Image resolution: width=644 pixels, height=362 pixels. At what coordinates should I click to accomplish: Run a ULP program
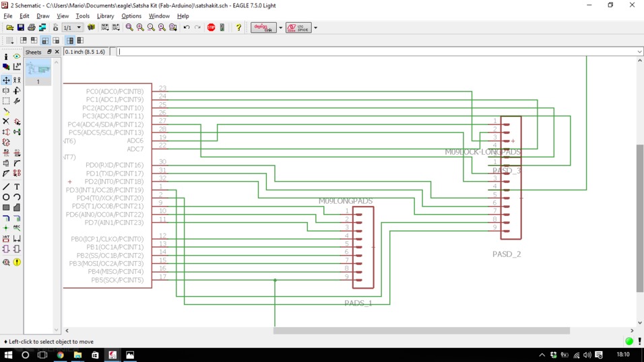[x=116, y=28]
